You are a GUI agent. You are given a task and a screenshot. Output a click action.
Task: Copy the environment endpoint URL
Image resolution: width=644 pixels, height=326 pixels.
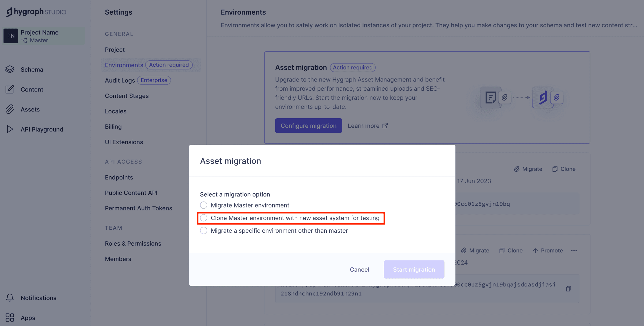tap(569, 289)
